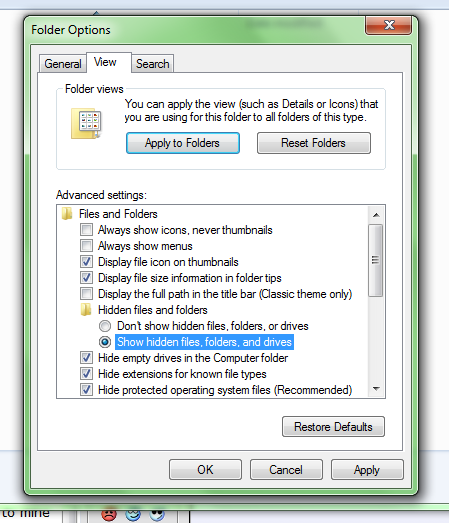The height and width of the screenshot is (523, 449).
Task: Select Don't show hidden files radio button
Action: pyautogui.click(x=105, y=326)
